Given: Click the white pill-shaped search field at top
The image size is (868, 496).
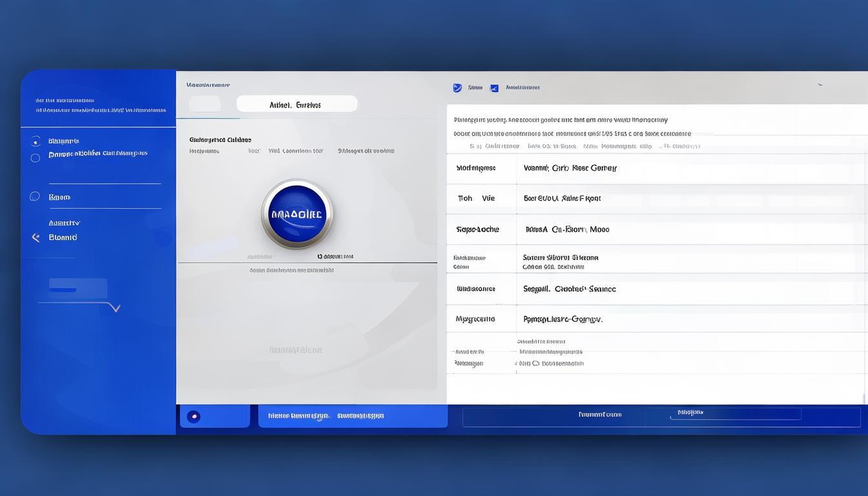Looking at the screenshot, I should (x=297, y=104).
